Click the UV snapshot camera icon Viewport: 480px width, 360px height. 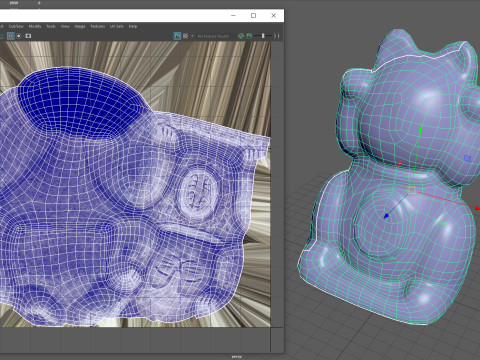(28, 36)
